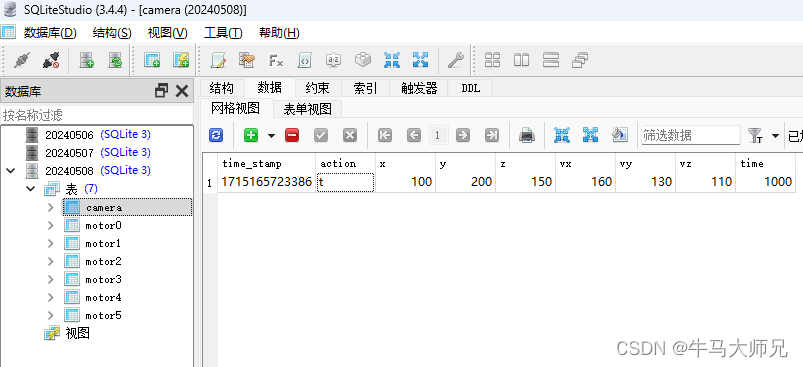Click the add database icon
This screenshot has height=367, width=803.
[87, 60]
